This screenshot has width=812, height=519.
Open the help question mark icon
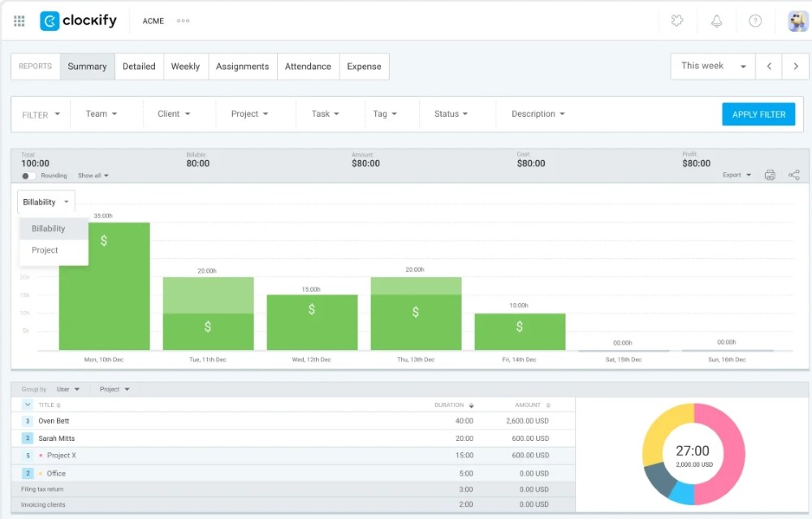755,21
